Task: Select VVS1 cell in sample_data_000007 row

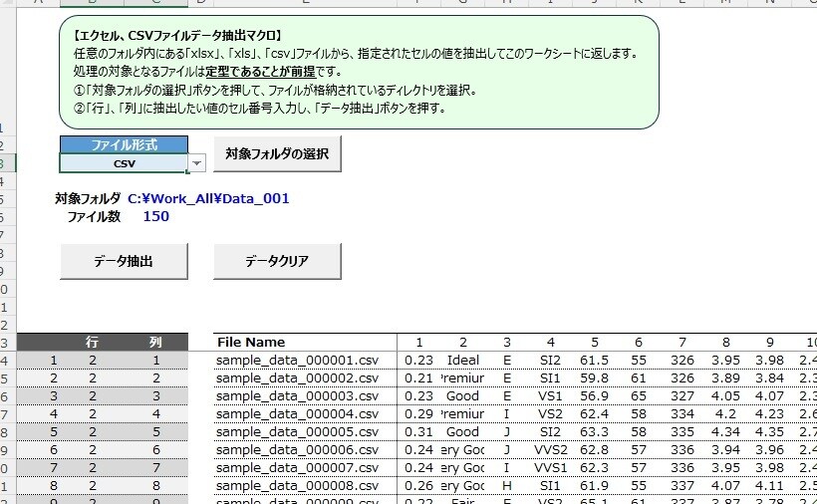Action: 550,468
